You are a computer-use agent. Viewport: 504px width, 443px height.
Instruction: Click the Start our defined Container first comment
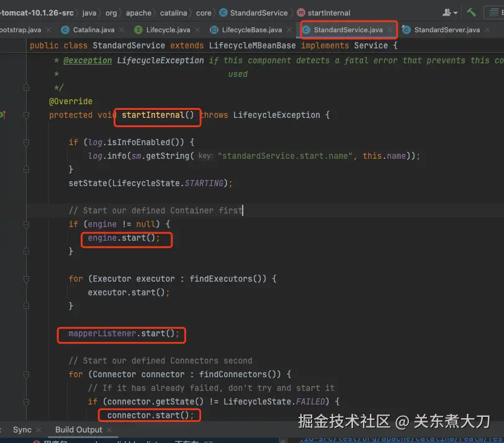156,211
